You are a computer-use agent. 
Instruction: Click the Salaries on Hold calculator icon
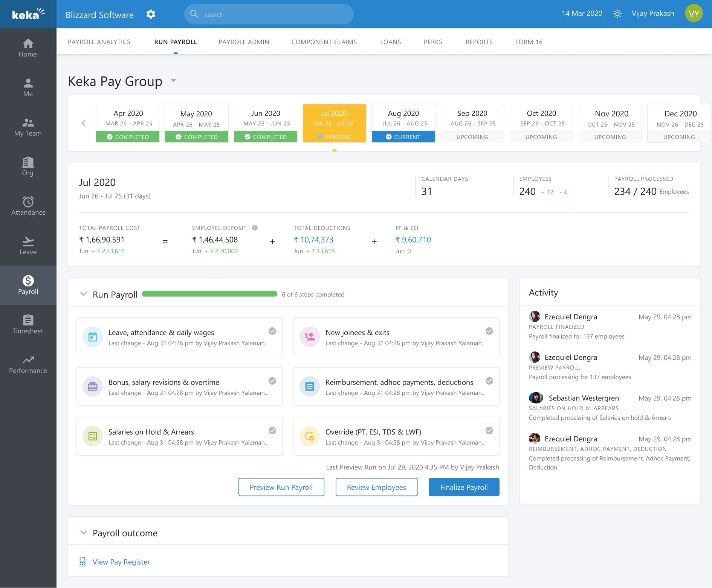click(93, 436)
